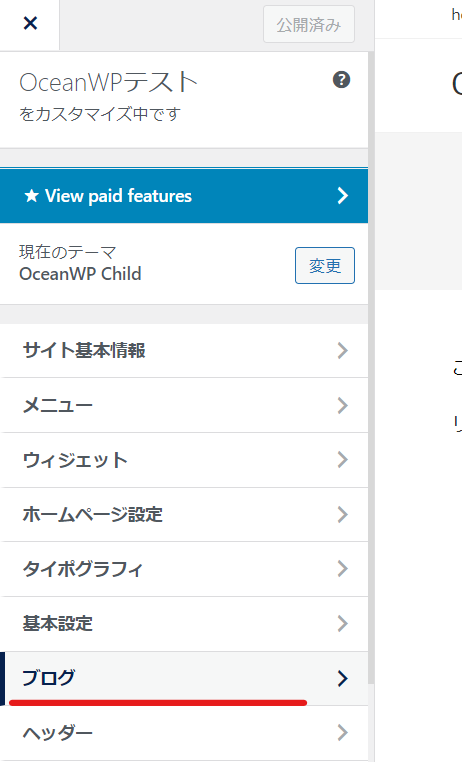Screen dimensions: 462x762
Task: Open the help question mark icon
Action: tap(341, 80)
